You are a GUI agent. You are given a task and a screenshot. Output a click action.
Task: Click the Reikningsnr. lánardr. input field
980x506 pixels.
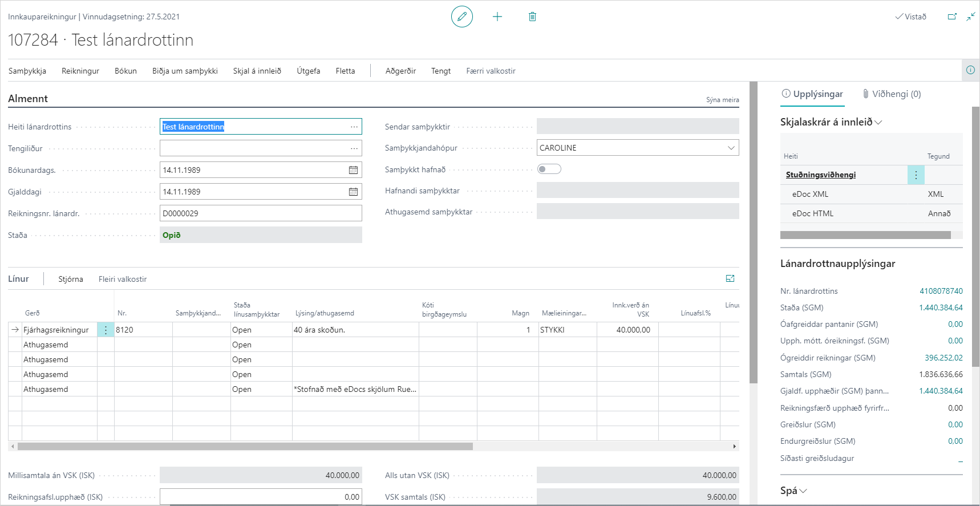click(261, 213)
